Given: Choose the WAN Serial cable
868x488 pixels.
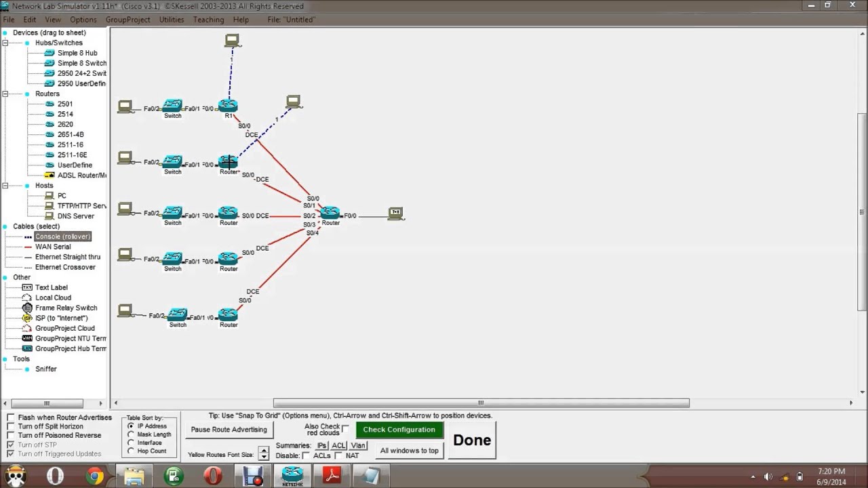Looking at the screenshot, I should [53, 247].
